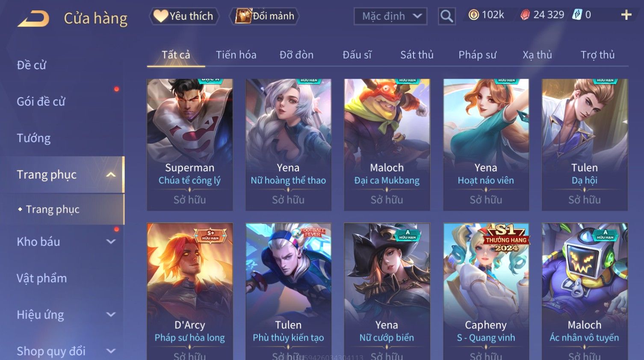644x360 pixels.
Task: Go to Gói đề cử menu
Action: click(x=41, y=102)
